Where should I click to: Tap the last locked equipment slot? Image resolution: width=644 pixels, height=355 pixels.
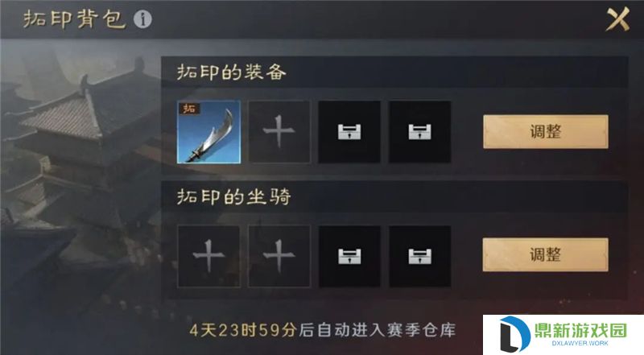(x=419, y=132)
